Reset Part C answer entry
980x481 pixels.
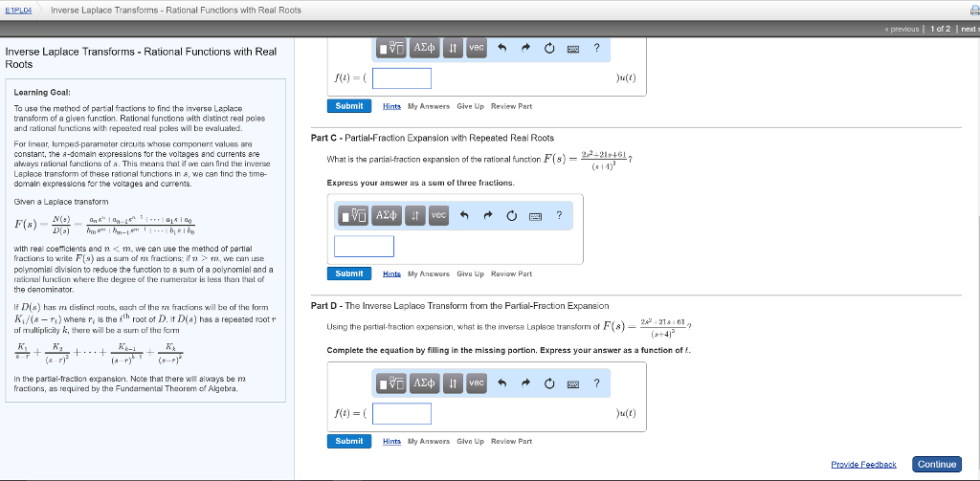pyautogui.click(x=512, y=216)
